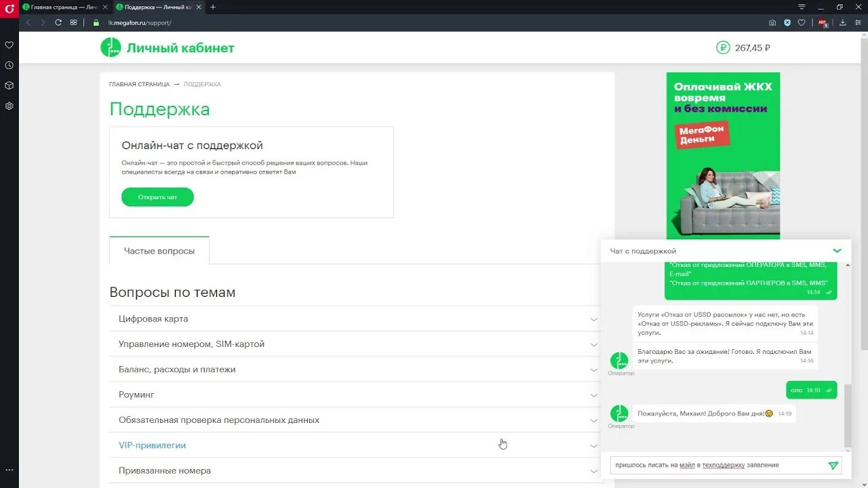
Task: Click the «Услуги «Отказ от USSD рассылок»» operator message
Action: tap(725, 323)
